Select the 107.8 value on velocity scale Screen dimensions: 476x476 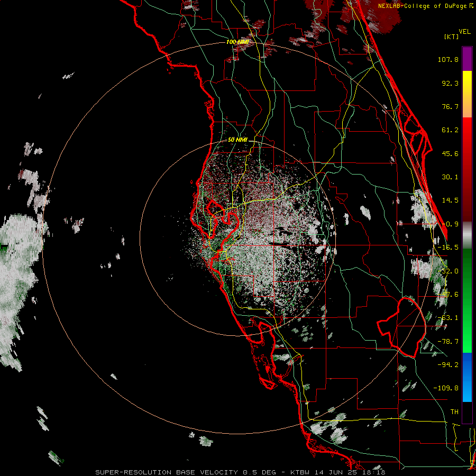(x=448, y=59)
